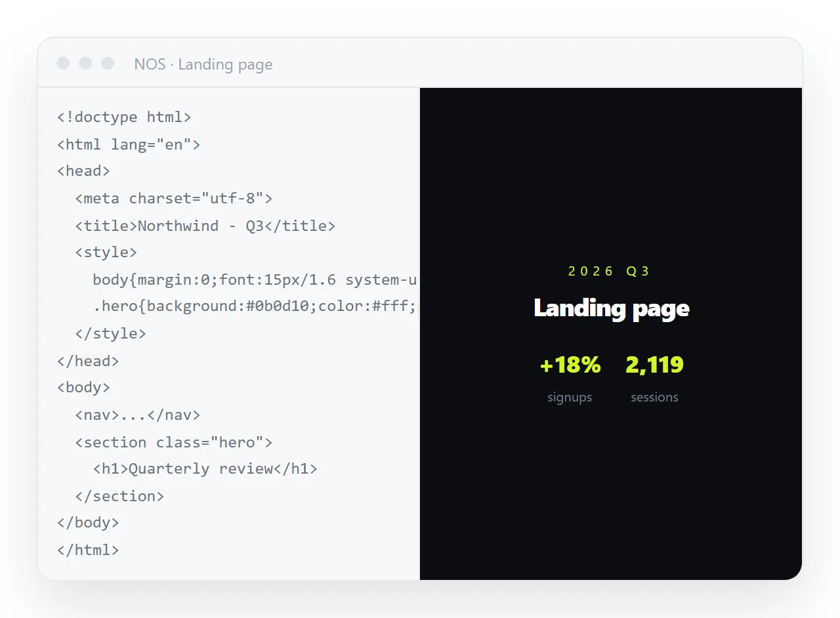Select the closing </section> tag line
This screenshot has height=618, width=840.
(119, 496)
